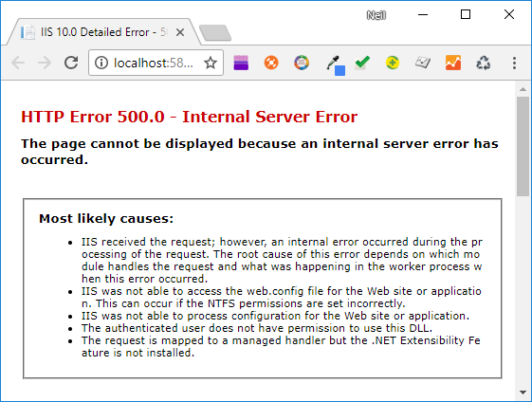Click the recycle arrows extension icon
Image resolution: width=532 pixels, height=402 pixels.
(x=484, y=63)
